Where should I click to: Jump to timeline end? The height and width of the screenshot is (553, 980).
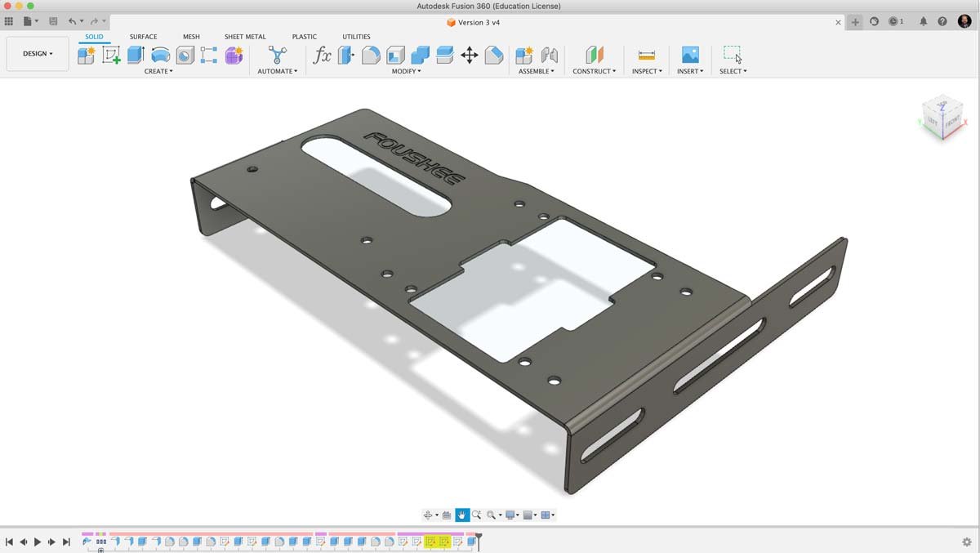[x=66, y=542]
